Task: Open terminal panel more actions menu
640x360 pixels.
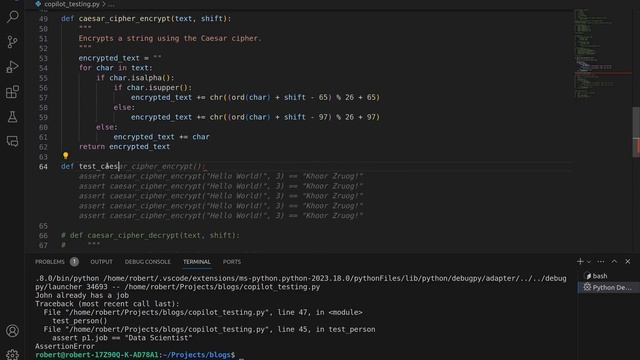Action: [600, 261]
